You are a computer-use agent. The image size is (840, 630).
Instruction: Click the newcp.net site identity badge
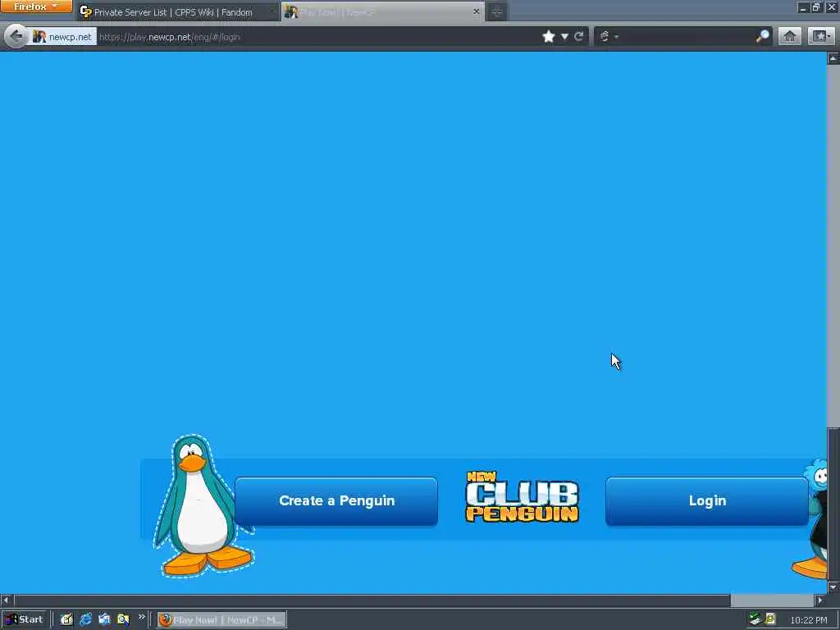[62, 37]
